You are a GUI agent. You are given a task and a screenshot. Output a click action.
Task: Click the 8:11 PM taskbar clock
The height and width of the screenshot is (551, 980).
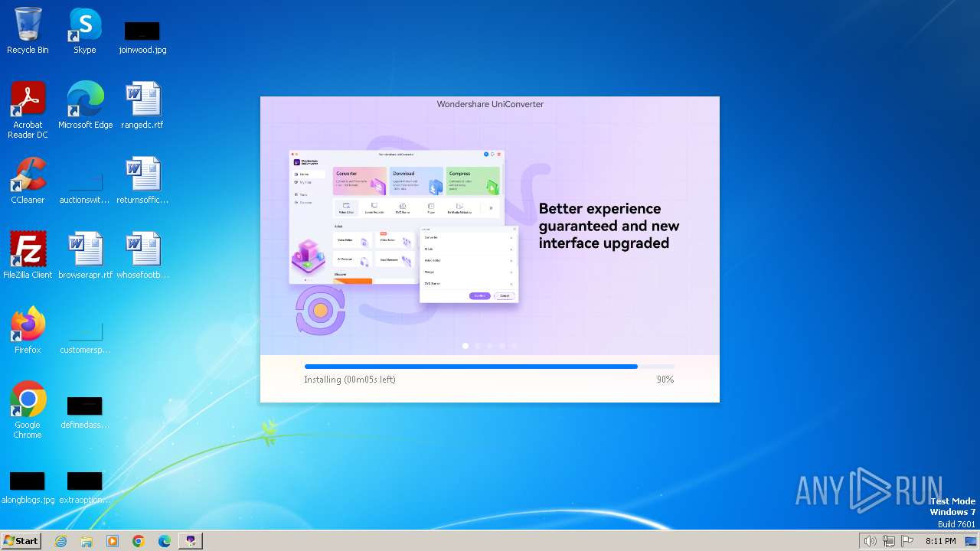[940, 541]
